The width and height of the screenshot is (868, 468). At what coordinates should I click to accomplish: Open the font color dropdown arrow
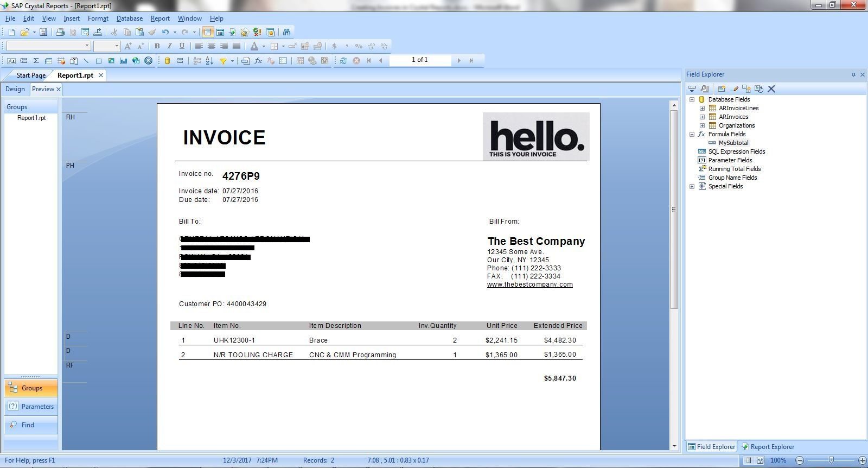tap(264, 46)
